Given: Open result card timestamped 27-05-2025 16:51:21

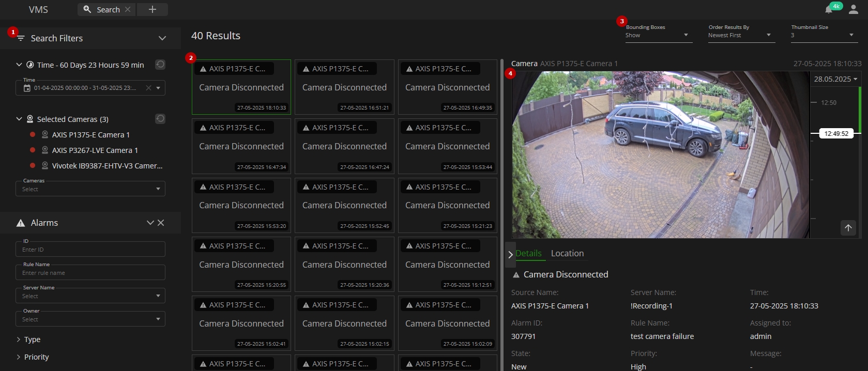Looking at the screenshot, I should [x=344, y=87].
